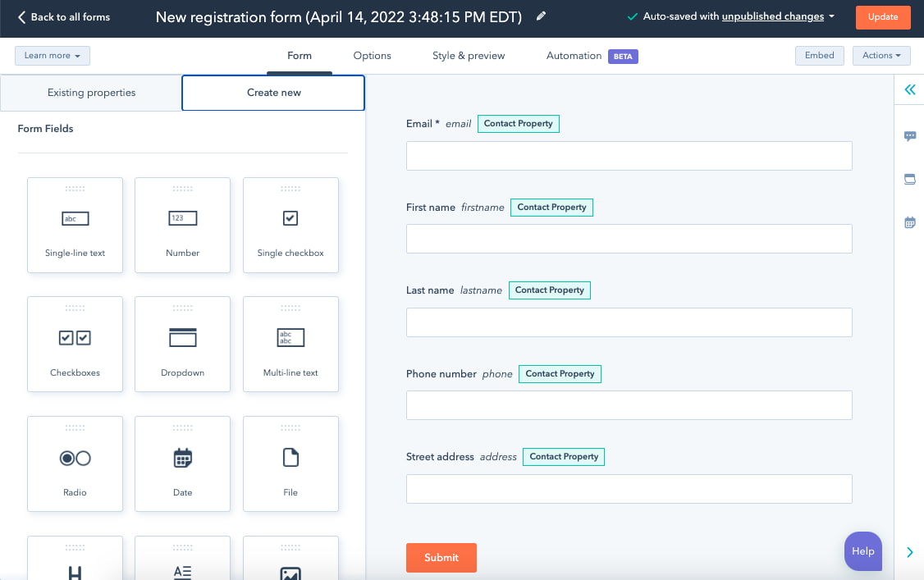Click into the Last name input field
Viewport: 924px width, 580px height.
pyautogui.click(x=629, y=322)
